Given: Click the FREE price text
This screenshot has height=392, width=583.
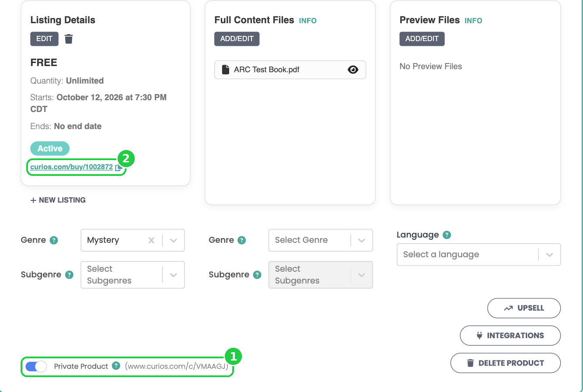Looking at the screenshot, I should 44,63.
